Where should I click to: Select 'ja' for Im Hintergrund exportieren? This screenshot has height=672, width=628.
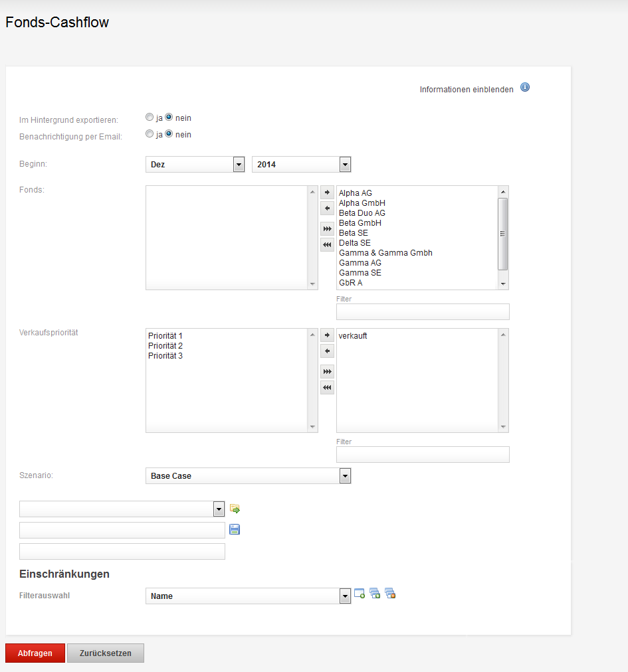(150, 117)
